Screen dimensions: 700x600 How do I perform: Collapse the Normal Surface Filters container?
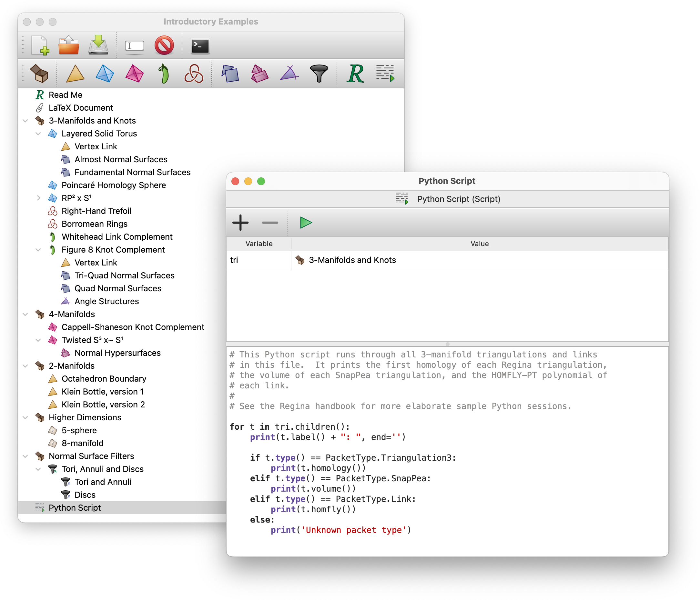pos(25,456)
